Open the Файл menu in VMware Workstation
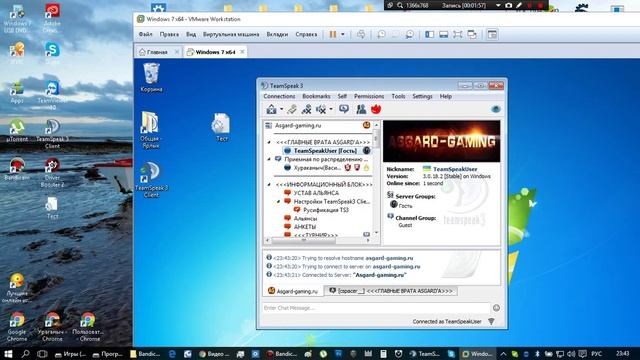 coord(145,34)
